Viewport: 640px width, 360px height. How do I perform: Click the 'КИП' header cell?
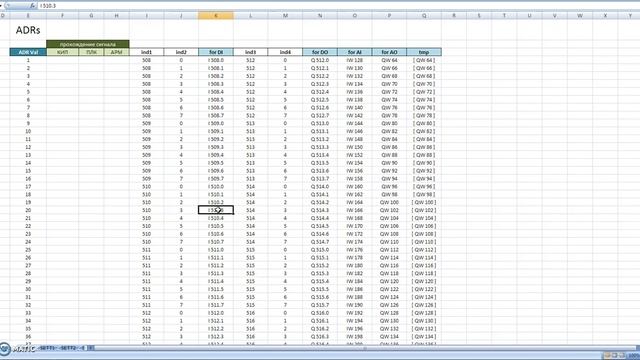pos(62,52)
